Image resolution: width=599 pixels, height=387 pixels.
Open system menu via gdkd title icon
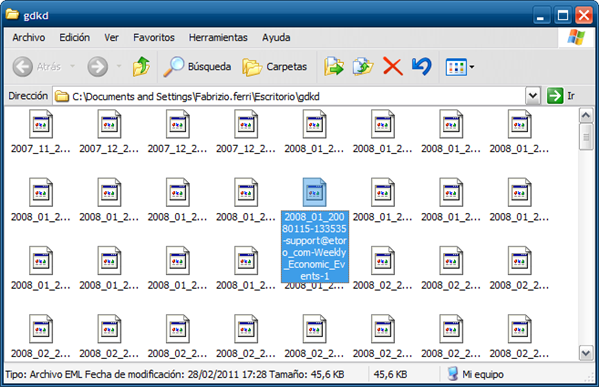(x=12, y=15)
